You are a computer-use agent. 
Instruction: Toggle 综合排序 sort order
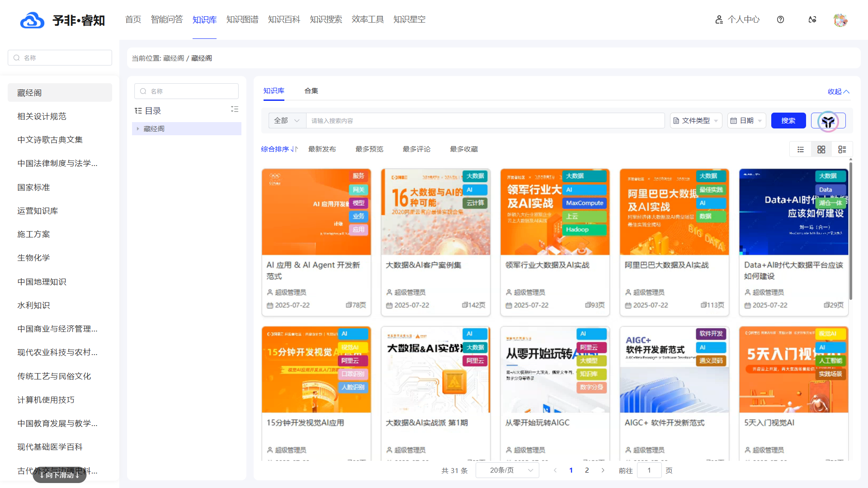[279, 149]
